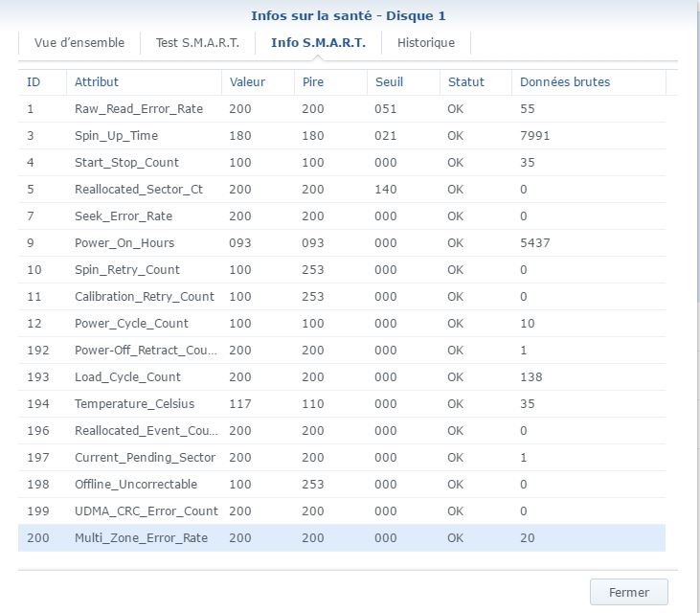Select the Calibration_Retry_Count row
This screenshot has width=700, height=613.
click(342, 297)
